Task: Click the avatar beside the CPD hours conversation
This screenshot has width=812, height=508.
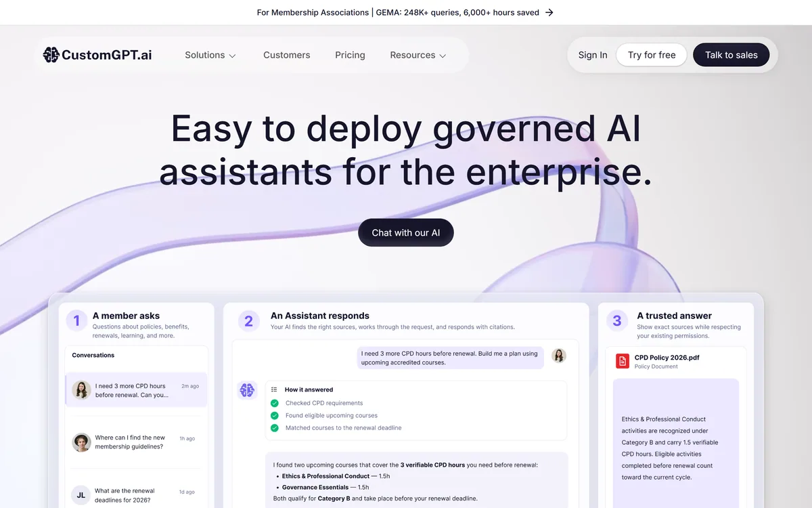Action: (81, 390)
